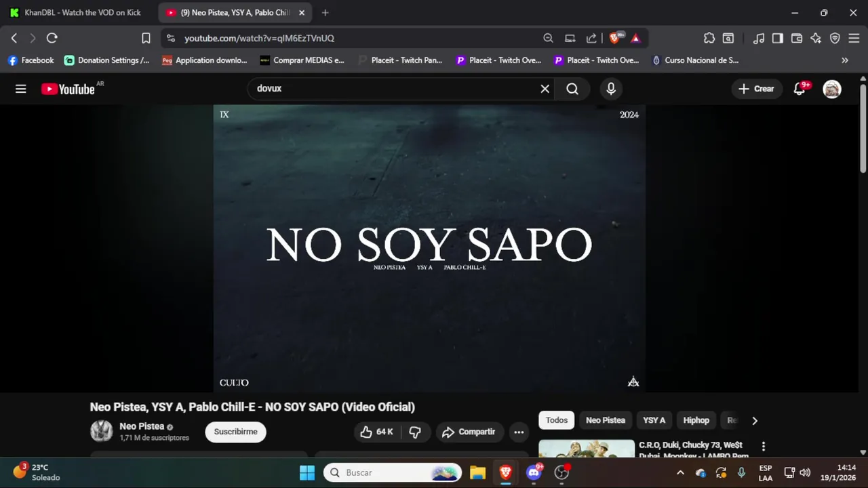Open the Application downlo... bookmark
The height and width of the screenshot is (488, 868).
point(205,60)
